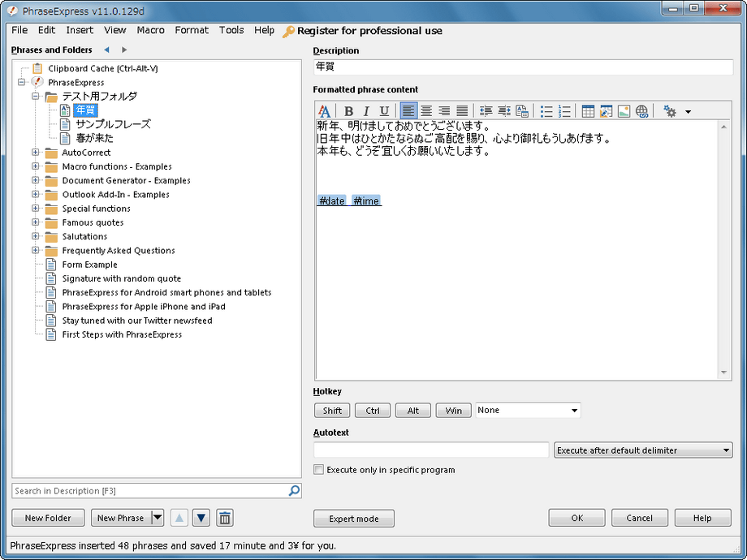Click the macro gears icon
Screen dimensions: 747x560
coord(670,111)
